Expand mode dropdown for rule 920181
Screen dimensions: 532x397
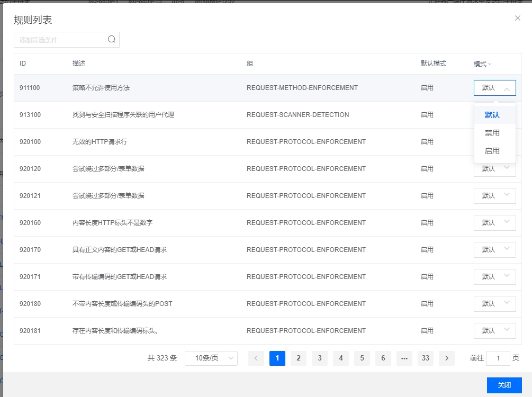tap(494, 331)
